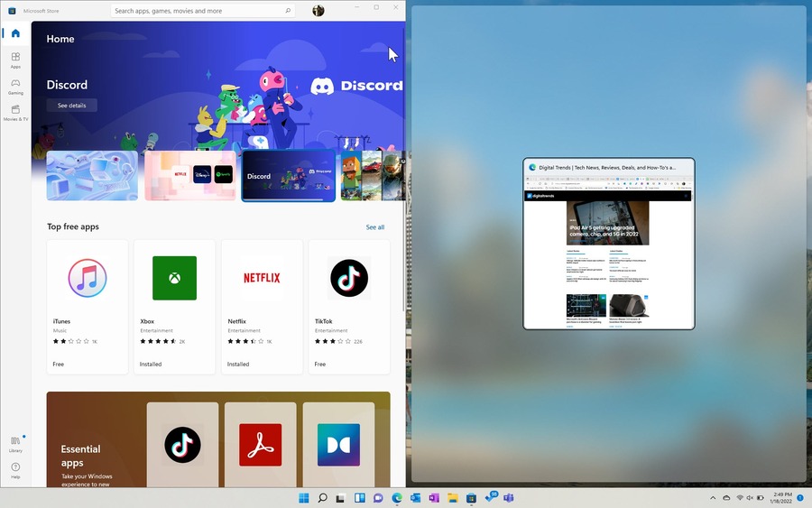Open Microsoft Teams from the taskbar

click(x=509, y=498)
